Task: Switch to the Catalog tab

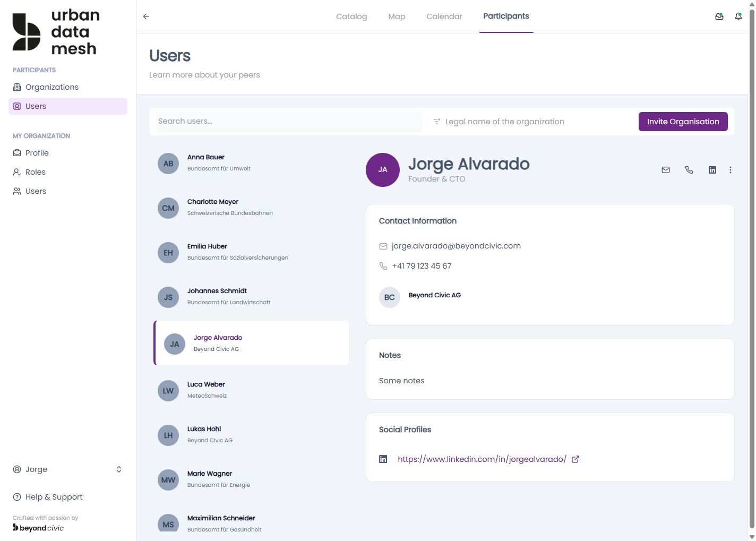Action: pos(351,16)
